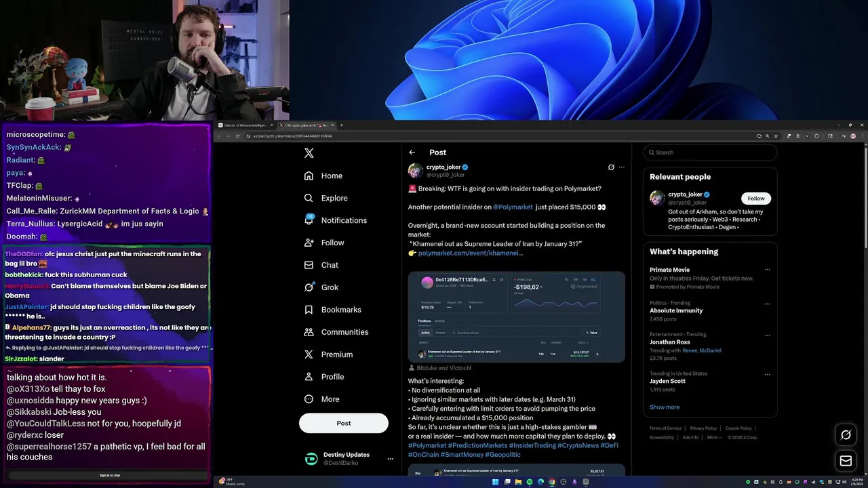Image resolution: width=868 pixels, height=488 pixels.
Task: Open the Terms of Service footer link
Action: [x=665, y=428]
